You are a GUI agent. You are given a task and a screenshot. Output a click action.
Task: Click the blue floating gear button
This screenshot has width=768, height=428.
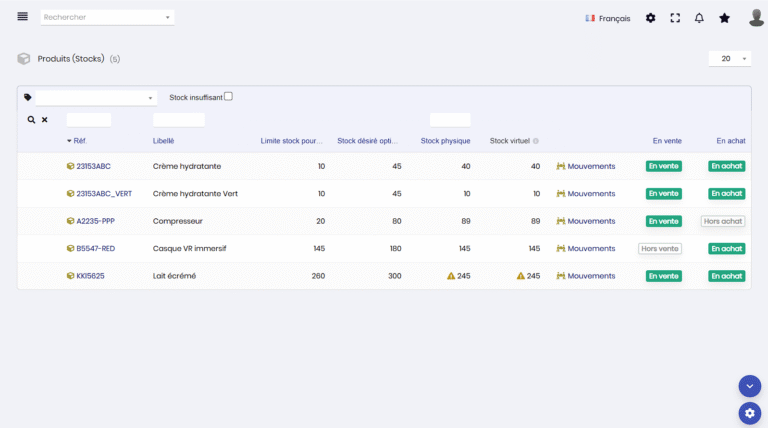click(x=749, y=412)
